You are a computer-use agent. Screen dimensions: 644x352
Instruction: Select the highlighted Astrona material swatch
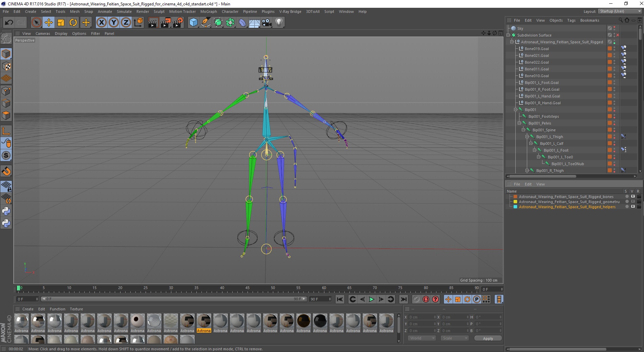coord(204,323)
